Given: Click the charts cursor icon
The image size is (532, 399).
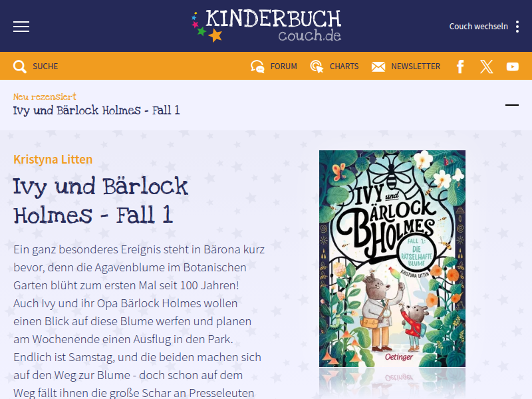Looking at the screenshot, I should tap(317, 66).
